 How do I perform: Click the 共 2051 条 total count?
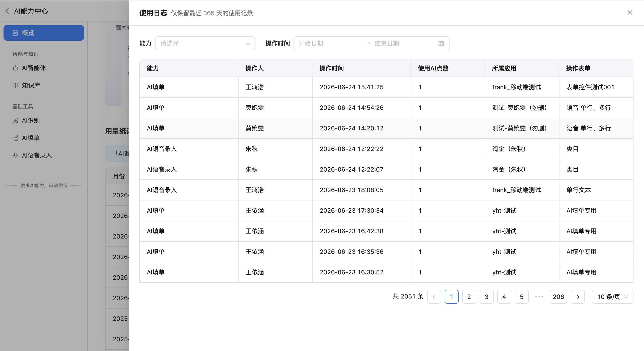click(408, 297)
